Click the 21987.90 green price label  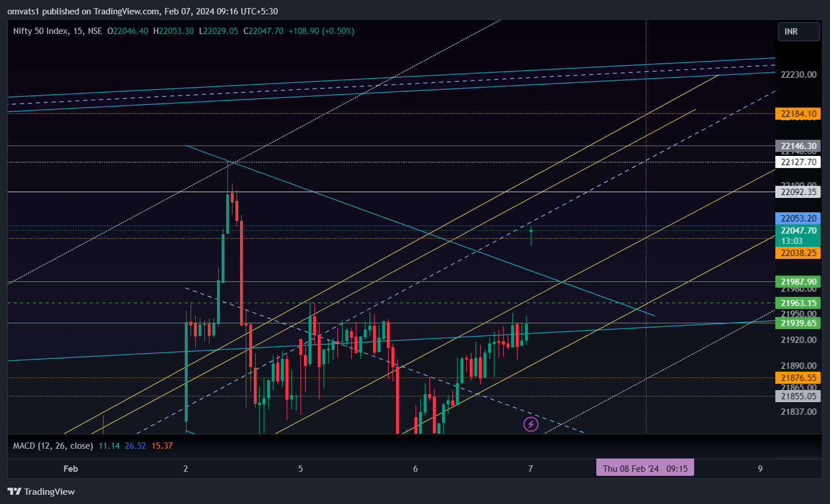click(798, 282)
